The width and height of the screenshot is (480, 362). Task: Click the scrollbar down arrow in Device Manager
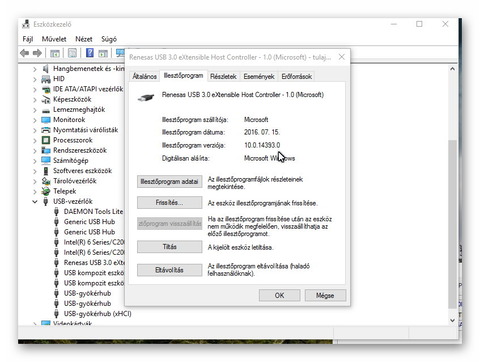(x=452, y=320)
